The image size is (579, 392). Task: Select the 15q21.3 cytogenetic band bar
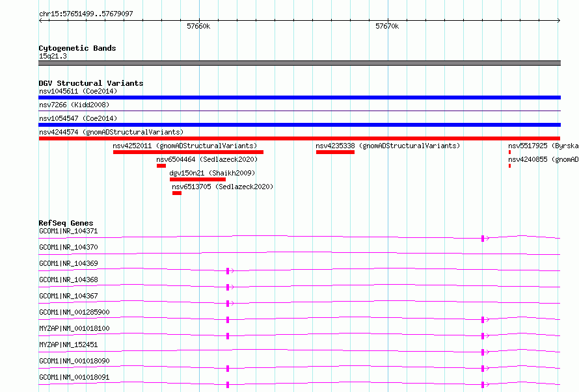(299, 63)
